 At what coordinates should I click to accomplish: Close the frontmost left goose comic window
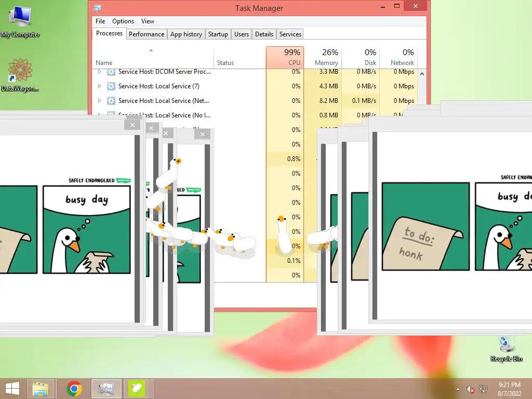[x=132, y=125]
